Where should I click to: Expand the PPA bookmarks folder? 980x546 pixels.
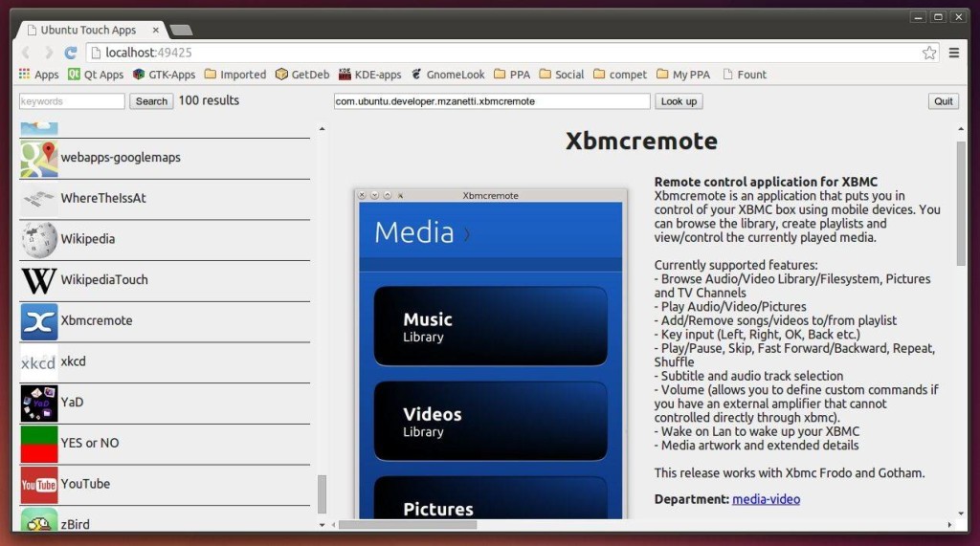tap(512, 75)
